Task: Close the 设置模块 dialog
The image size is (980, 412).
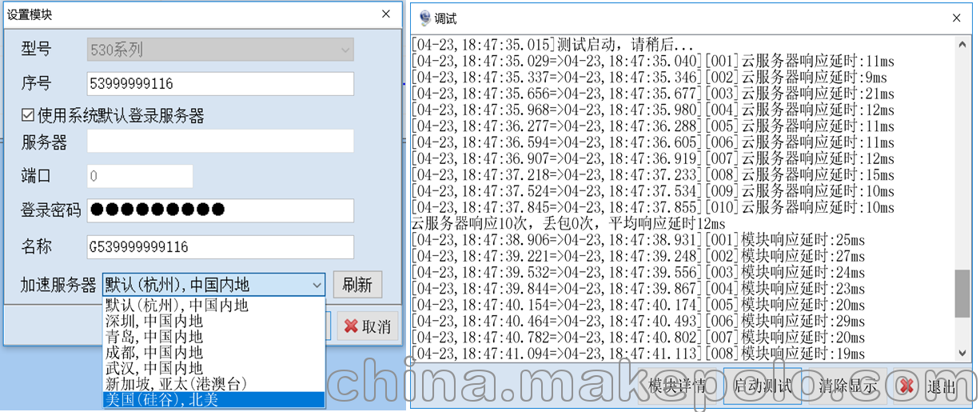Action: pos(386,14)
